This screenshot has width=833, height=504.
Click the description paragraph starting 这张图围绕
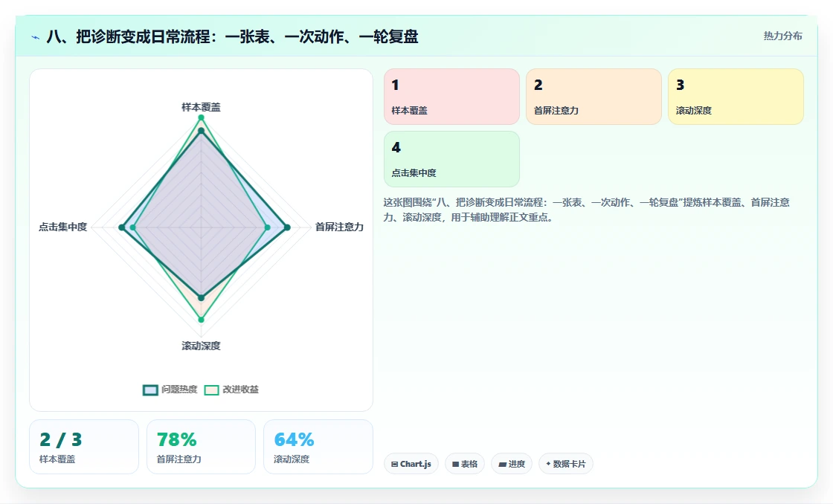point(587,210)
